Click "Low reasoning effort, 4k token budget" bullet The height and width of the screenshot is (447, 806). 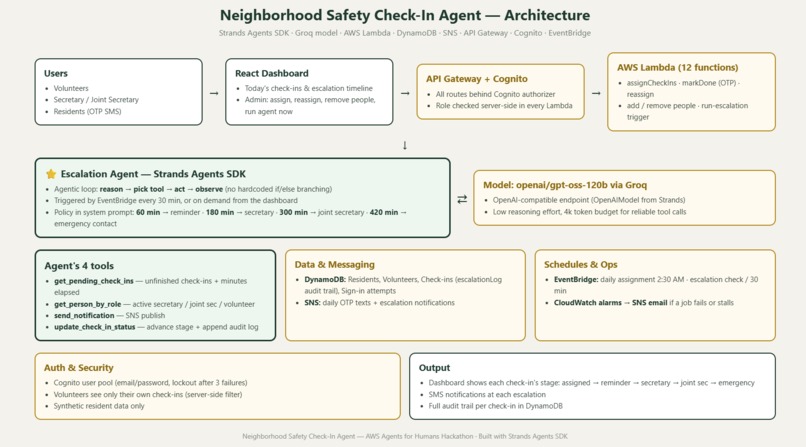(590, 212)
